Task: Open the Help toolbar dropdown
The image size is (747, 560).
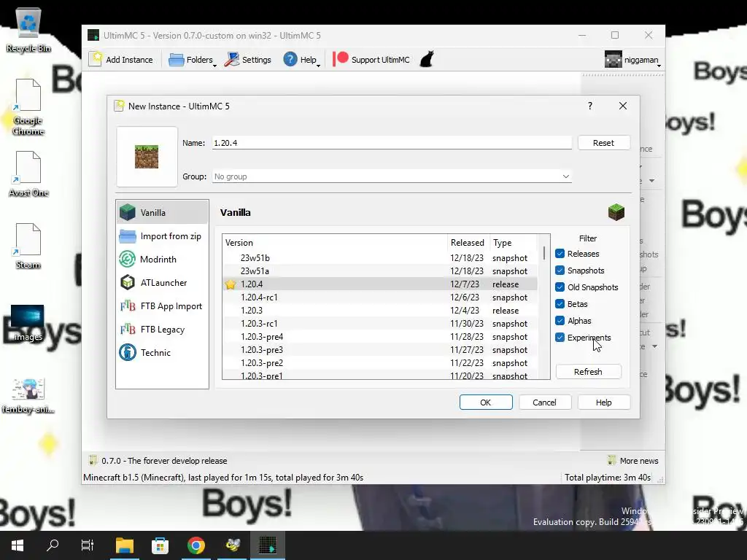Action: click(x=301, y=60)
